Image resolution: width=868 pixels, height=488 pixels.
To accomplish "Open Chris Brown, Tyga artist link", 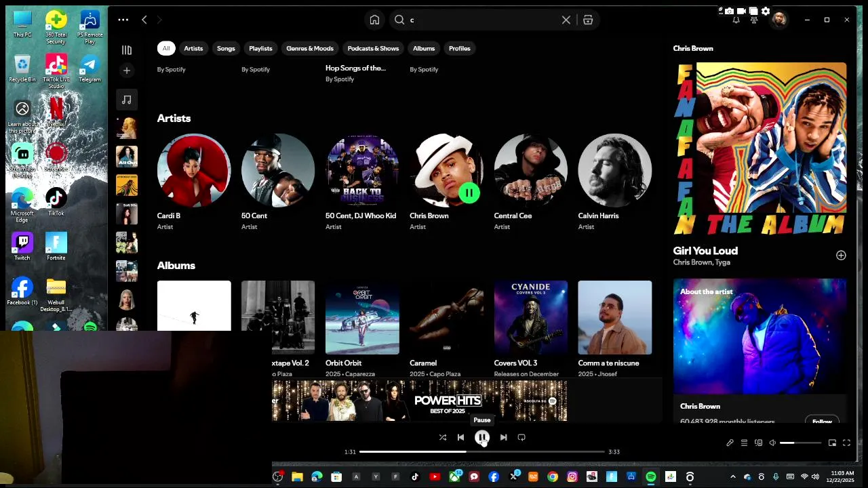I will coord(701,262).
